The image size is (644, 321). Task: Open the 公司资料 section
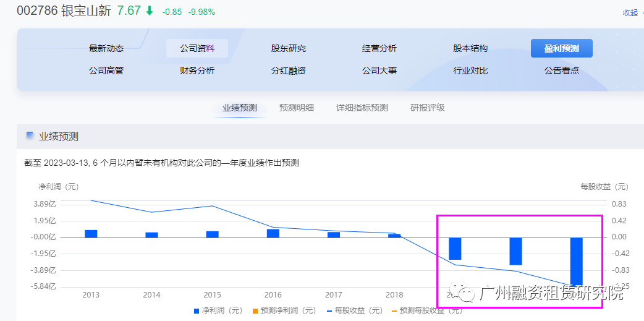(x=197, y=48)
